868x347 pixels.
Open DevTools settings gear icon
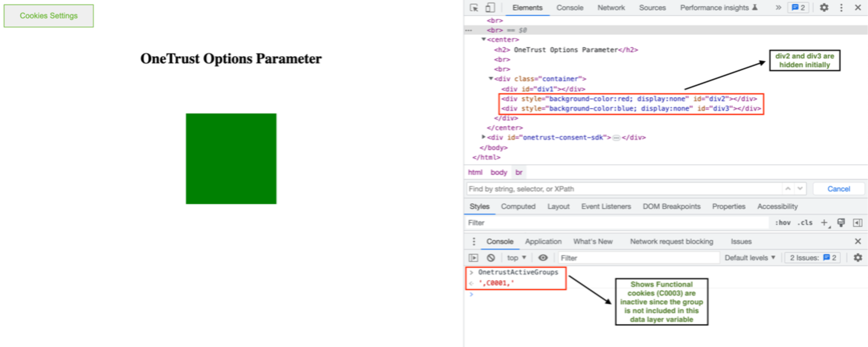824,7
